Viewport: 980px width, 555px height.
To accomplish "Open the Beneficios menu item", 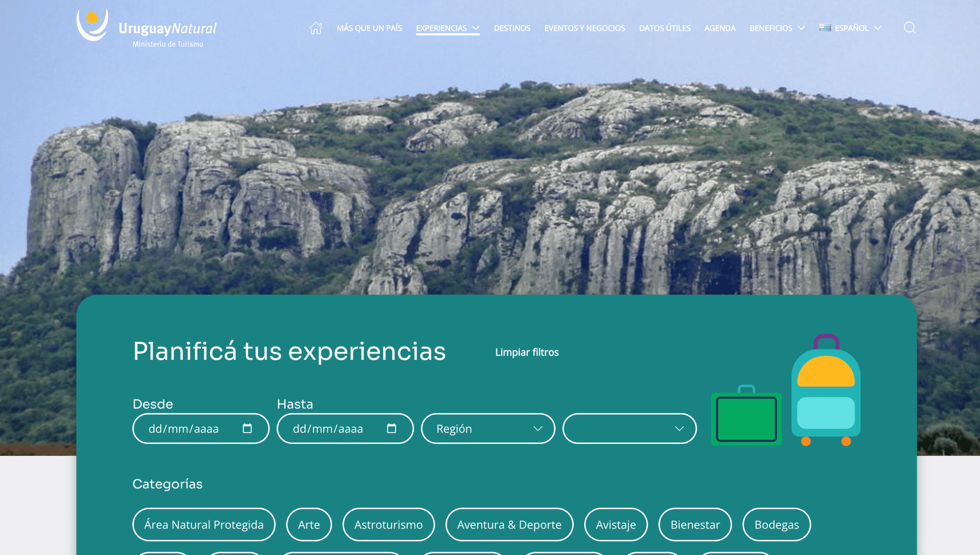I will coord(771,28).
